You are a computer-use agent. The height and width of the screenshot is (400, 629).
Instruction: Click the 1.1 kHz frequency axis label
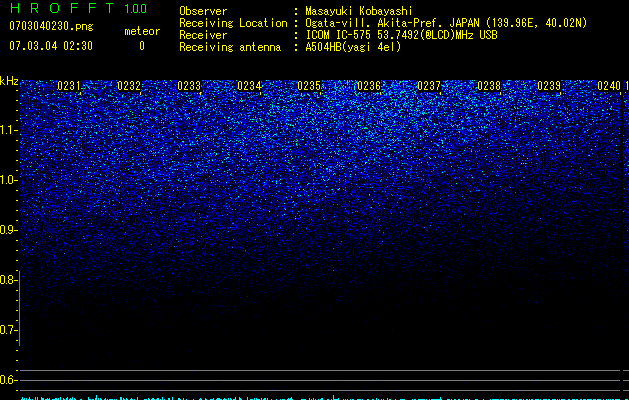[x=8, y=130]
